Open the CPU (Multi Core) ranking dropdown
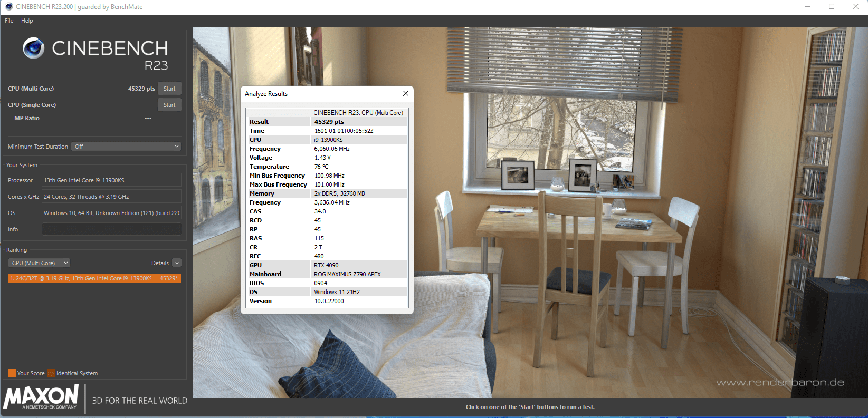Viewport: 868px width, 418px height. (40, 263)
